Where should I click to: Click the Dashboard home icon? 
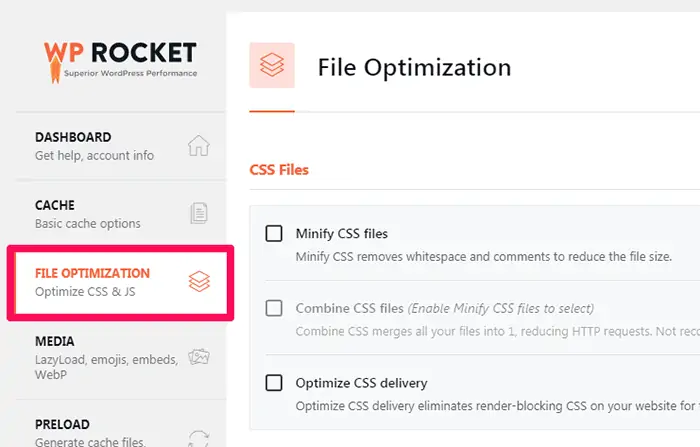[x=199, y=146]
